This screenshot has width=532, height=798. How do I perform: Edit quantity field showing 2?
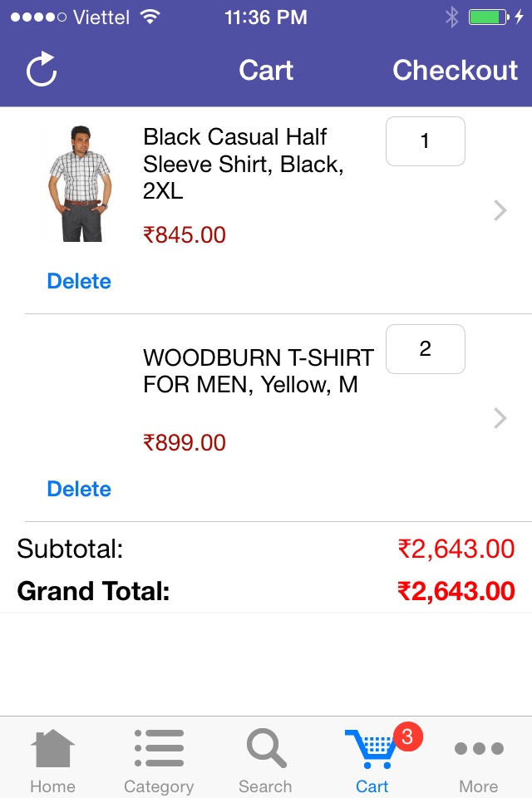(425, 348)
